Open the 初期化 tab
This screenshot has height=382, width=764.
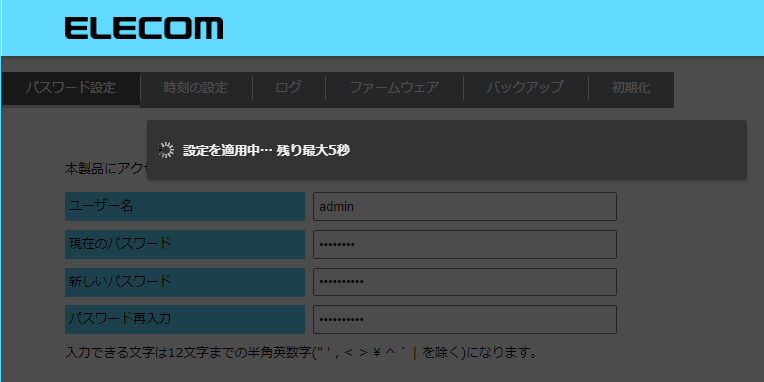[631, 88]
